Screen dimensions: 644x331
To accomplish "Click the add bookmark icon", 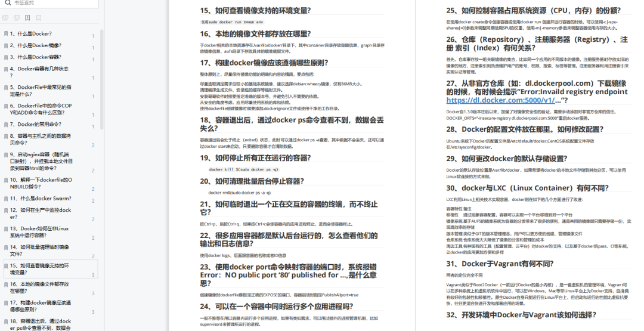I will click(x=27, y=18).
